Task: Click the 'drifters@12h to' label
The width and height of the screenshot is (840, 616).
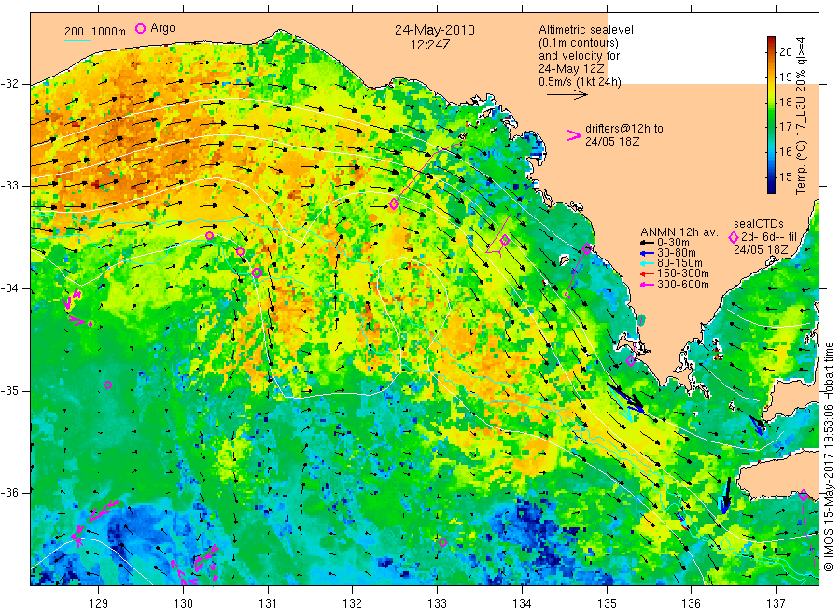Action: coord(624,129)
